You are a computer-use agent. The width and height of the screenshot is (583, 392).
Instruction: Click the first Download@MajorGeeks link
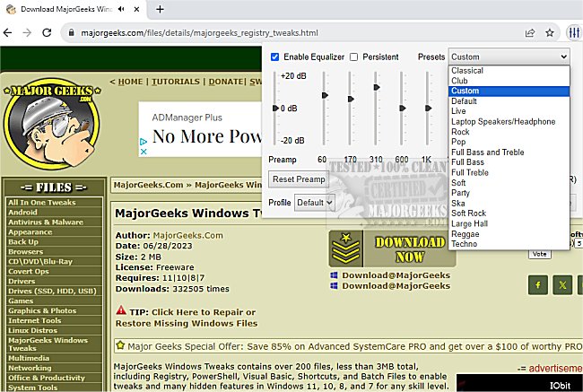[x=396, y=275]
